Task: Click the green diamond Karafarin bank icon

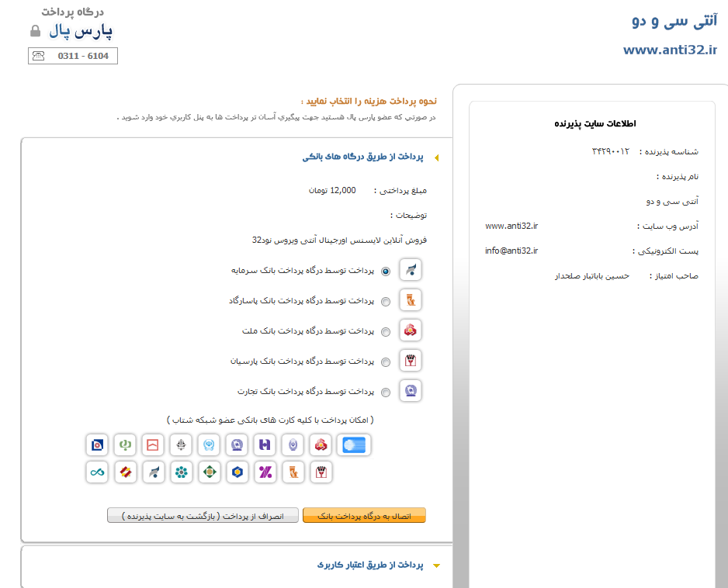Action: (x=210, y=472)
